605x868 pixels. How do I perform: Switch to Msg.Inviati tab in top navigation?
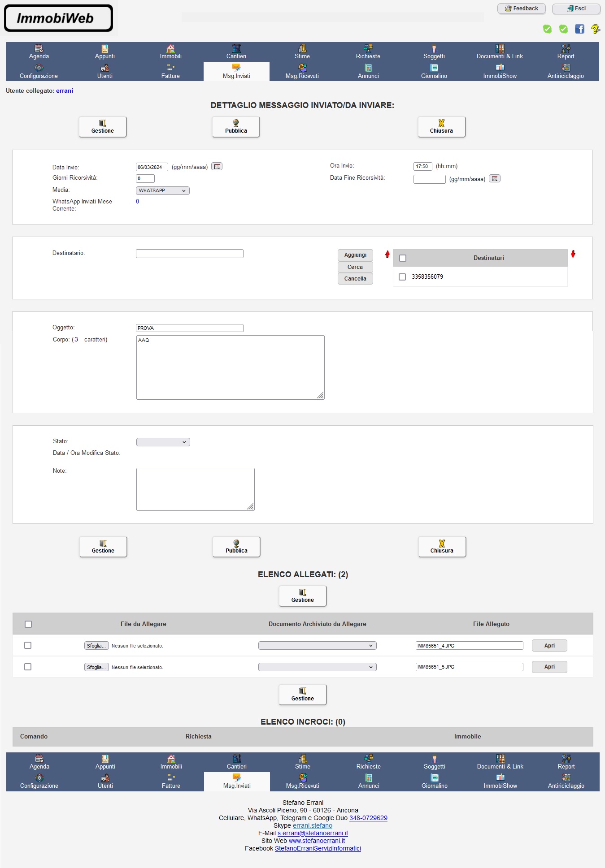click(x=236, y=72)
